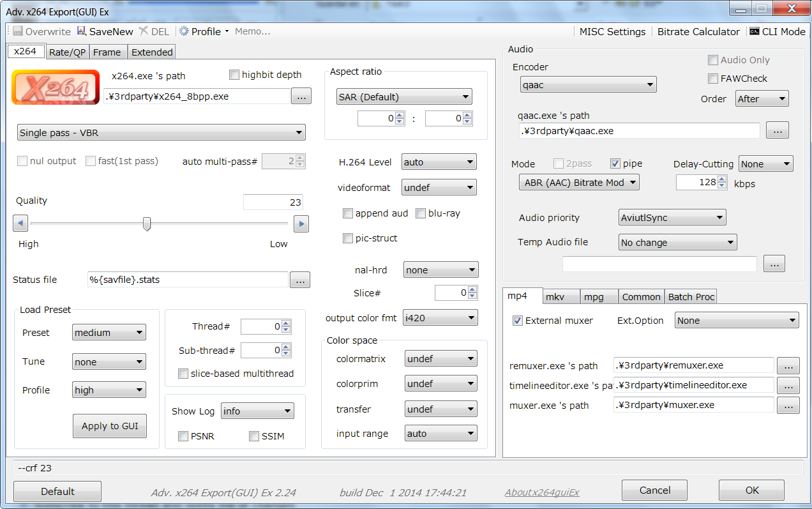Screen dimensions: 812x509
Task: Open Preset medium dropdown
Action: pos(109,333)
